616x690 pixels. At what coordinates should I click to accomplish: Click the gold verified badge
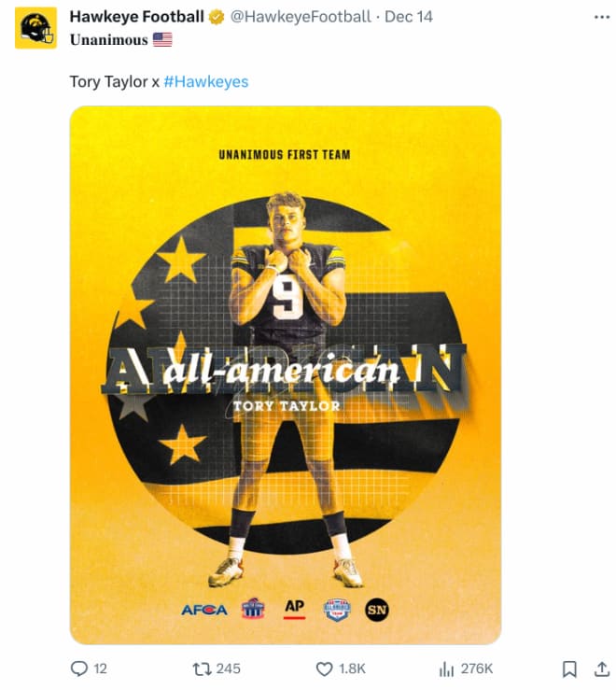(216, 17)
